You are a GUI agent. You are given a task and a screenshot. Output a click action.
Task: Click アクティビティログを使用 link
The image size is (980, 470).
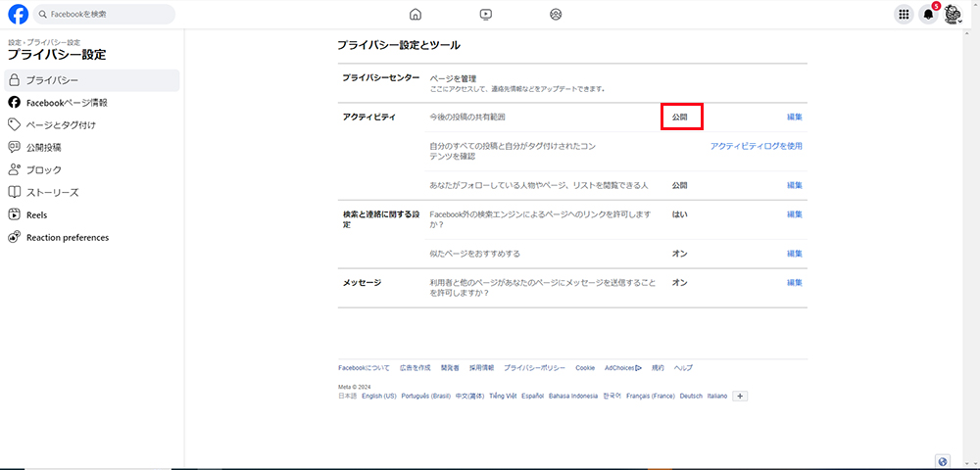[757, 146]
